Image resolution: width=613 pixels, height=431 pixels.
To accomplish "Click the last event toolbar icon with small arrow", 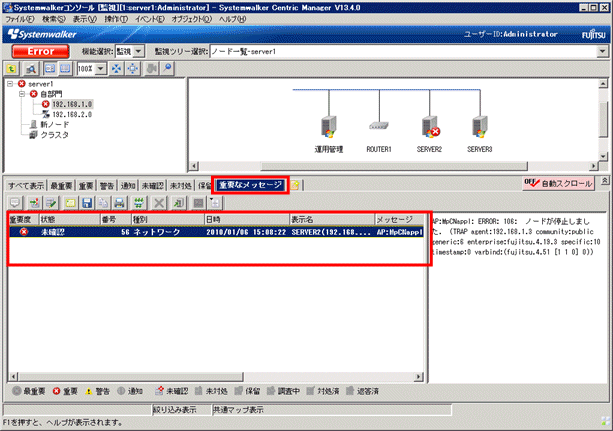I will [215, 203].
